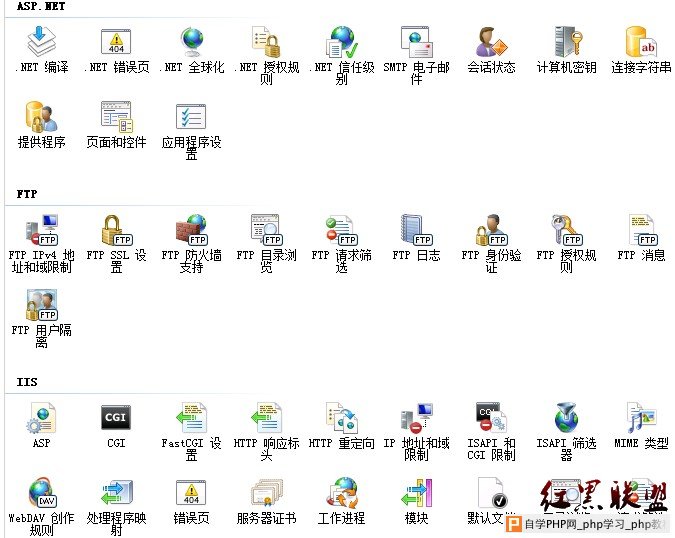Click the "MIME 类型" label text
Image resolution: width=675 pixels, height=538 pixels.
641,443
